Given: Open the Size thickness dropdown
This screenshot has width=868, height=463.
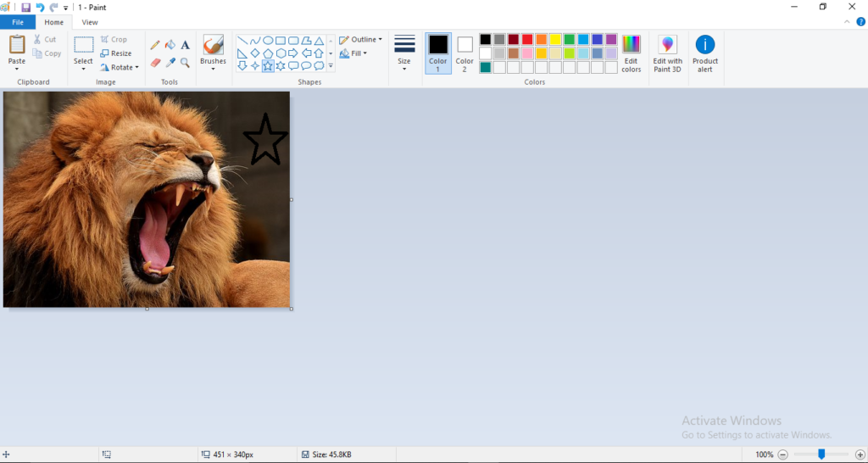Looking at the screenshot, I should (x=404, y=53).
